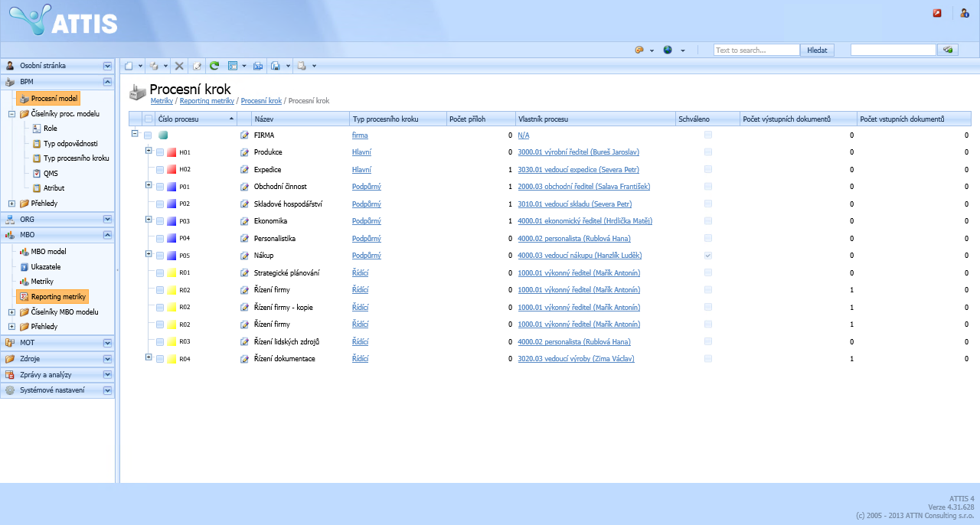Check the box for row R04 Řízení dokumentace
This screenshot has width=980, height=525.
tap(160, 359)
